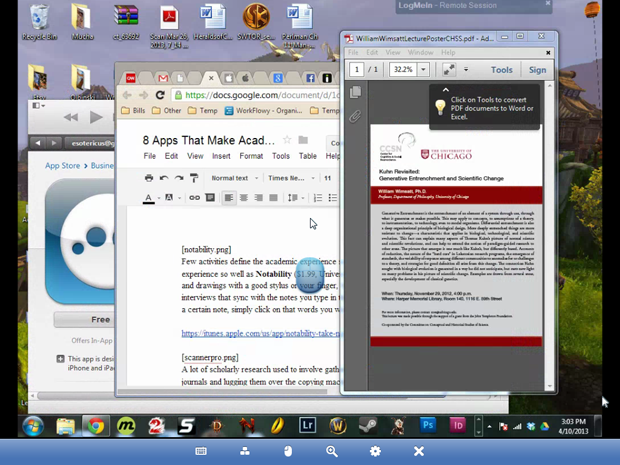Open the Google Docs Insert menu
Image resolution: width=620 pixels, height=465 pixels.
[221, 156]
